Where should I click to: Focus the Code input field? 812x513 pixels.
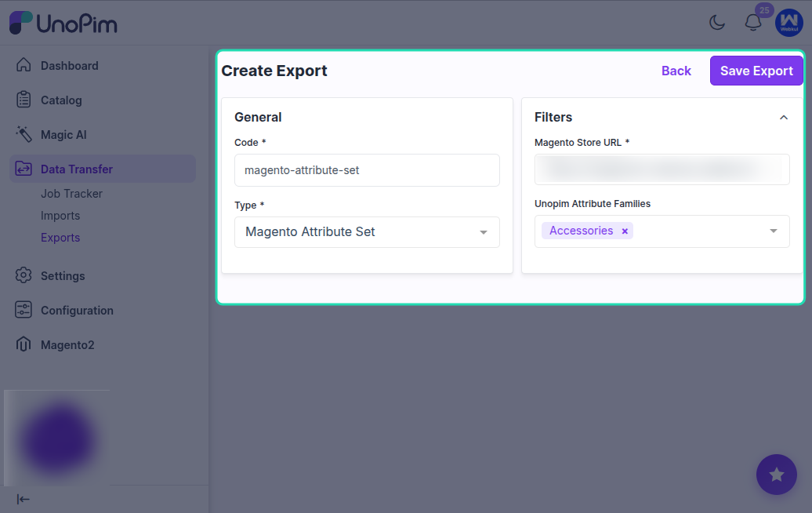367,170
